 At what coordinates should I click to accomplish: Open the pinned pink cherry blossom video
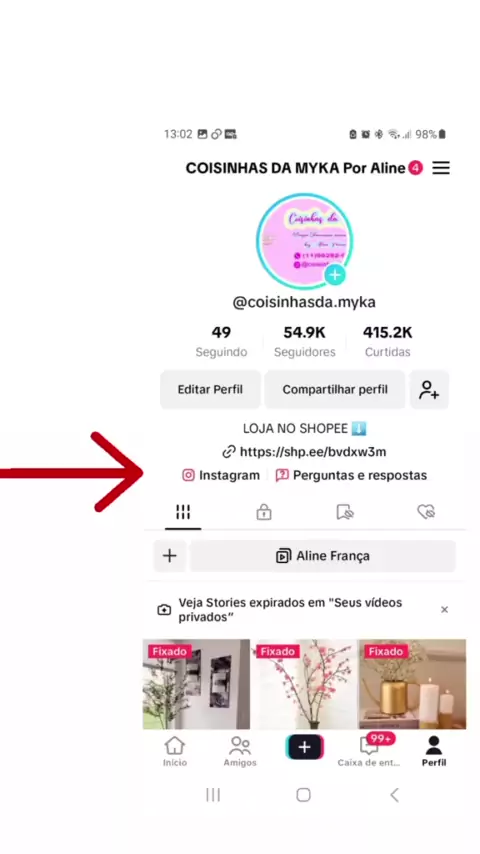tap(304, 684)
